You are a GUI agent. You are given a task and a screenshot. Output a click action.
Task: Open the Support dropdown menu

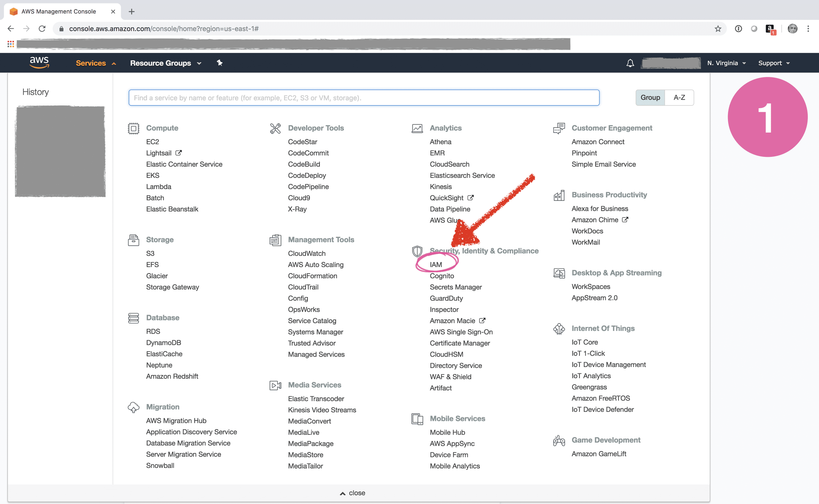pos(774,63)
